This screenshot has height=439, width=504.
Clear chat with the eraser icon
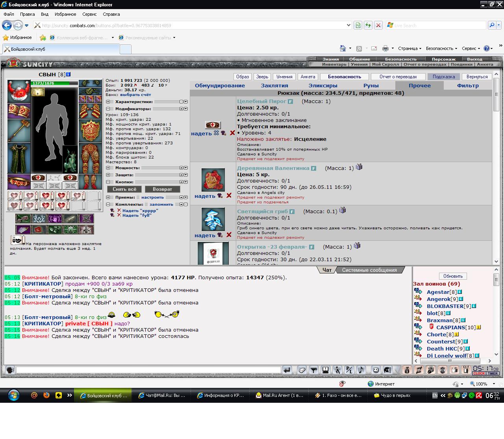coord(302,370)
